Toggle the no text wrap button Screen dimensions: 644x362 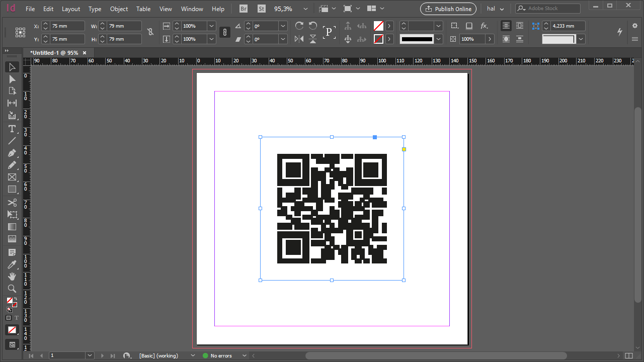click(506, 26)
